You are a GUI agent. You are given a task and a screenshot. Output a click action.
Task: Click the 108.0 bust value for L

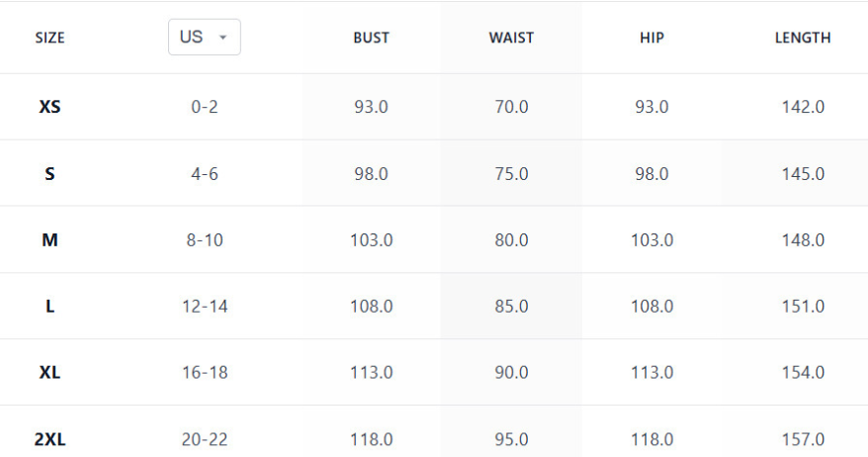coord(371,307)
